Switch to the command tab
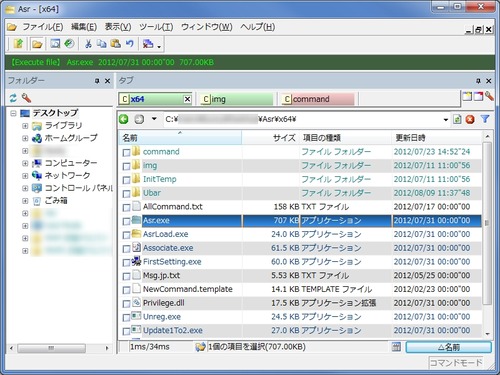The width and height of the screenshot is (500, 375). point(318,99)
